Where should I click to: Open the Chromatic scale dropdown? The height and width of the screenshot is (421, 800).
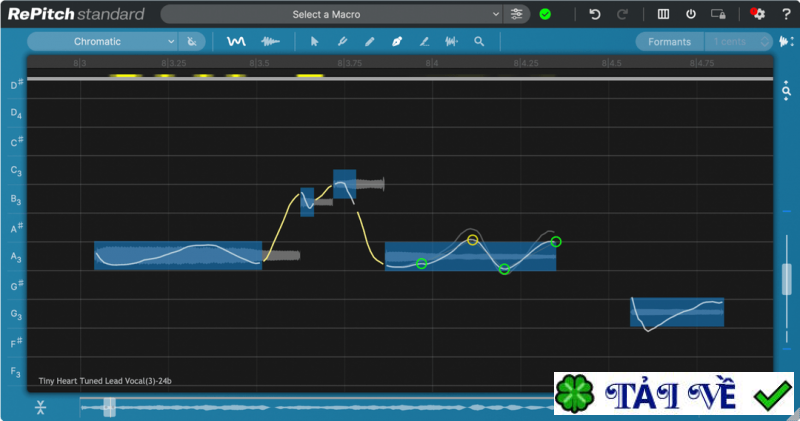[103, 41]
